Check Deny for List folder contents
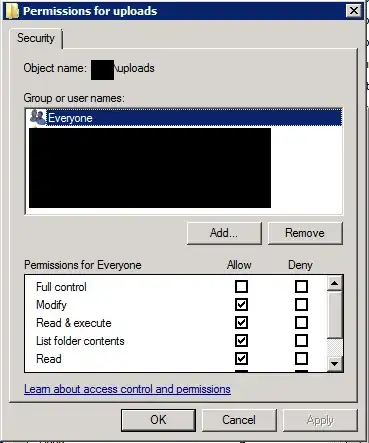 click(301, 340)
